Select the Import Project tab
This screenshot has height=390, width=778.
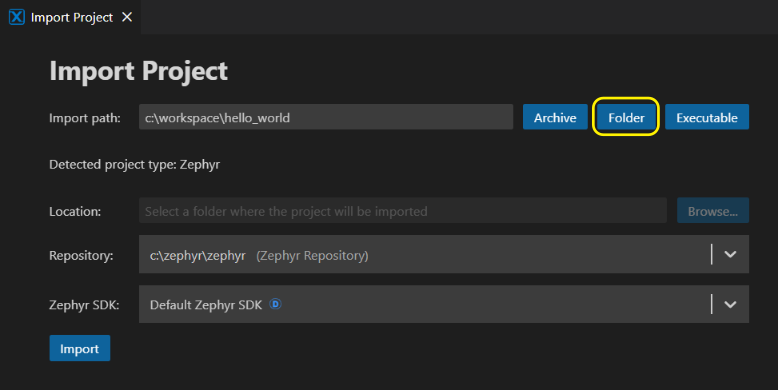tap(70, 17)
